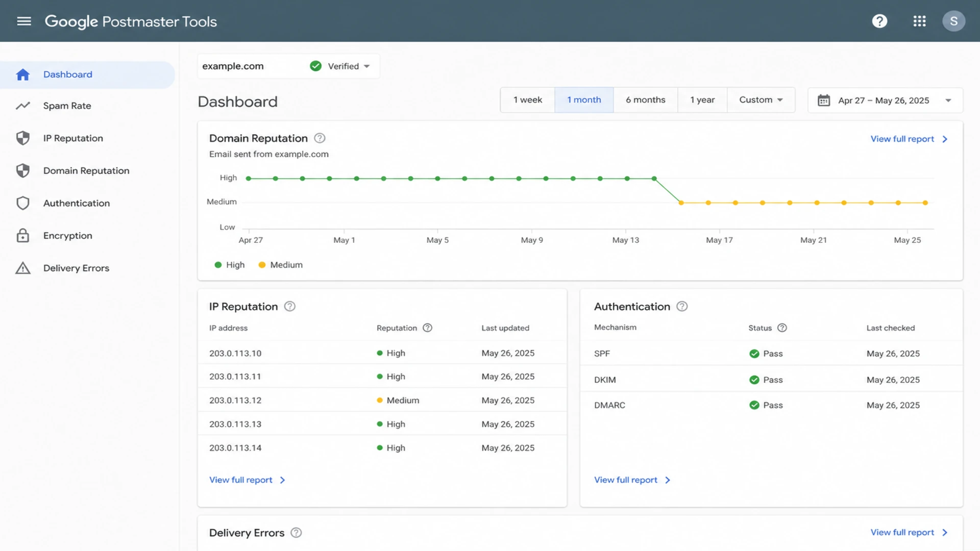Click the Encryption lock icon
This screenshot has width=980, height=551.
[22, 235]
